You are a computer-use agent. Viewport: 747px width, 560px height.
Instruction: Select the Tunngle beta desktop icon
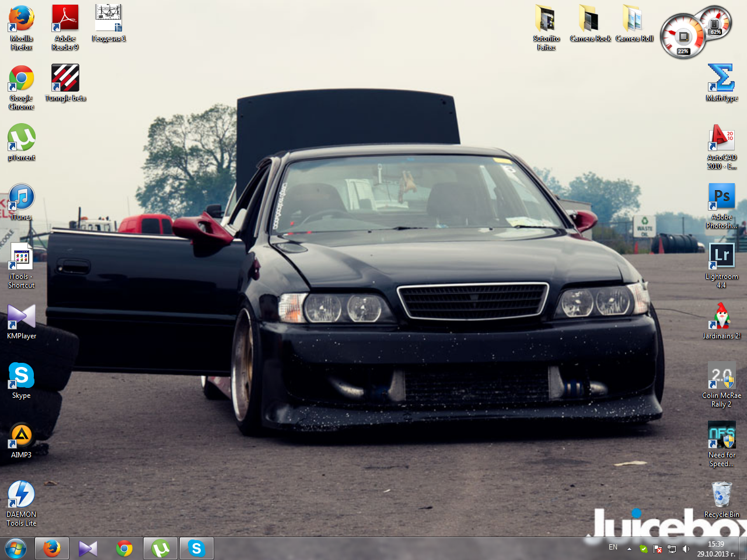click(65, 83)
